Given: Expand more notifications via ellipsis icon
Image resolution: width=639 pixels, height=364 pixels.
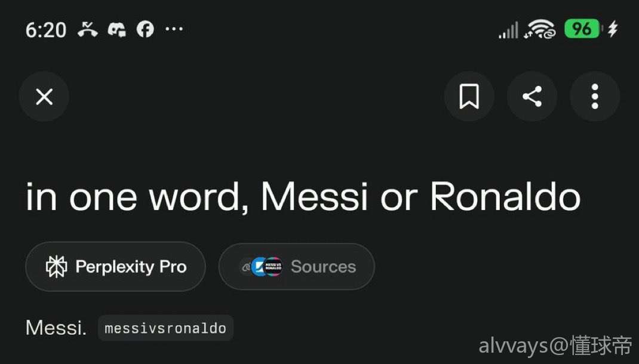Looking at the screenshot, I should (174, 29).
